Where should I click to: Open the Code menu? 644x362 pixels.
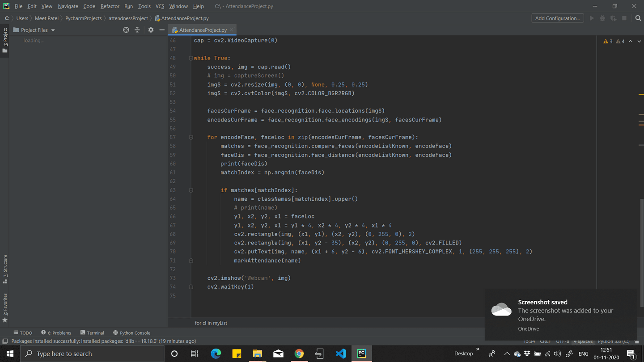(89, 6)
